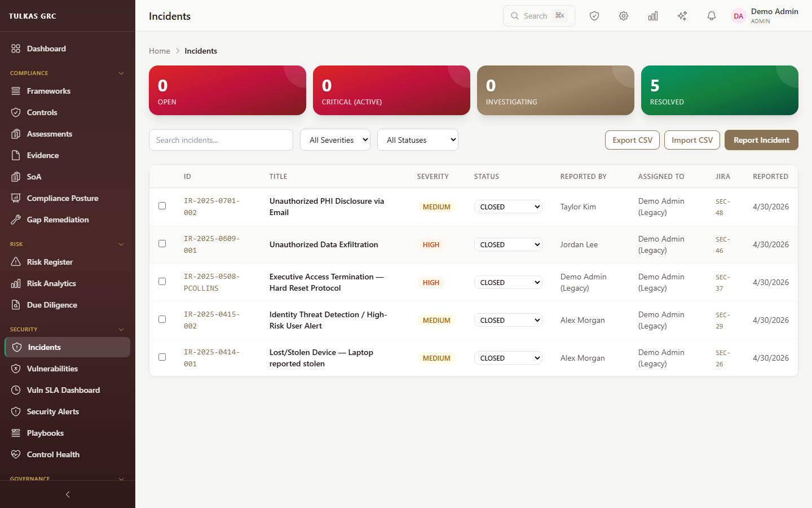Go to Security Alerts page
Viewport: 812px width, 508px height.
tap(68, 411)
